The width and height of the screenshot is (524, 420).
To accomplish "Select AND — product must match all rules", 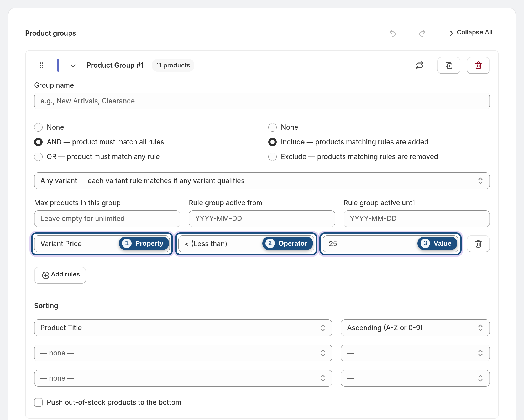I will 38,142.
